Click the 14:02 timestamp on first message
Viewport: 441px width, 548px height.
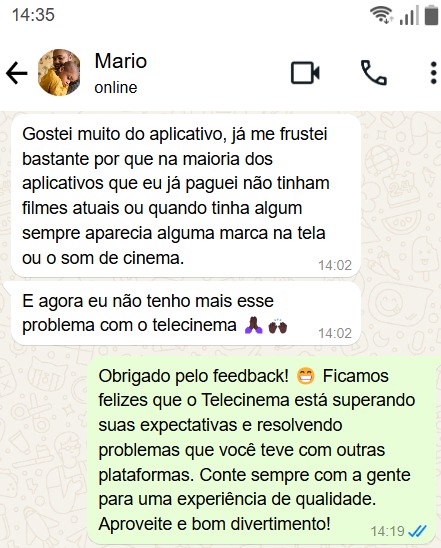click(335, 266)
